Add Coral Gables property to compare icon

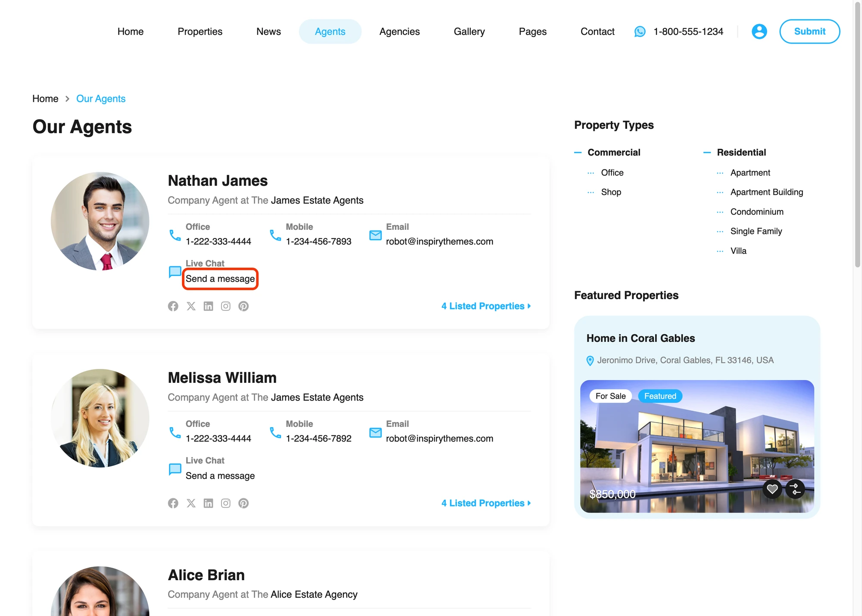tap(795, 489)
